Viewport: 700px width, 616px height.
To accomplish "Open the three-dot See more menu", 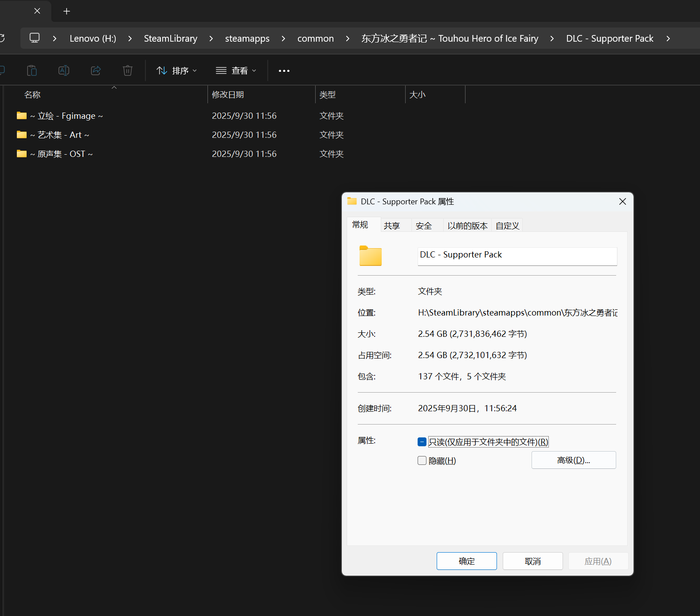I will [284, 71].
